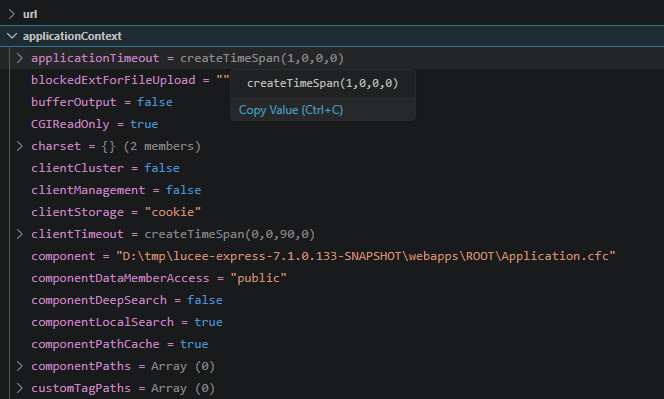This screenshot has width=664, height=399.
Task: Click the customTagPaths Array (0) value
Action: coord(183,388)
